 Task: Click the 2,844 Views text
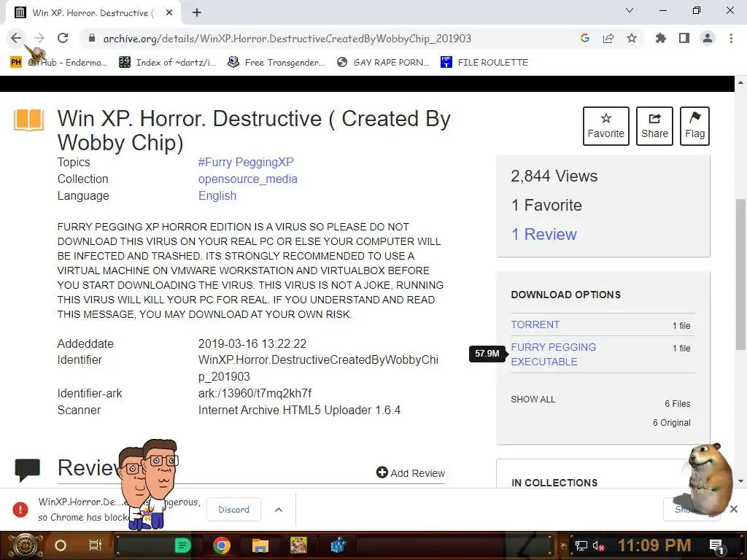click(x=554, y=176)
